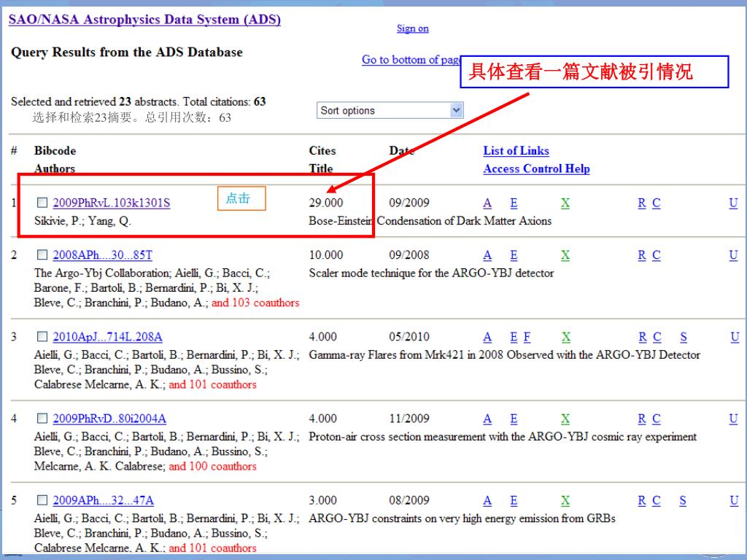This screenshot has height=560, width=747.
Task: Click the R link for Scaler mode technique paper
Action: point(642,256)
